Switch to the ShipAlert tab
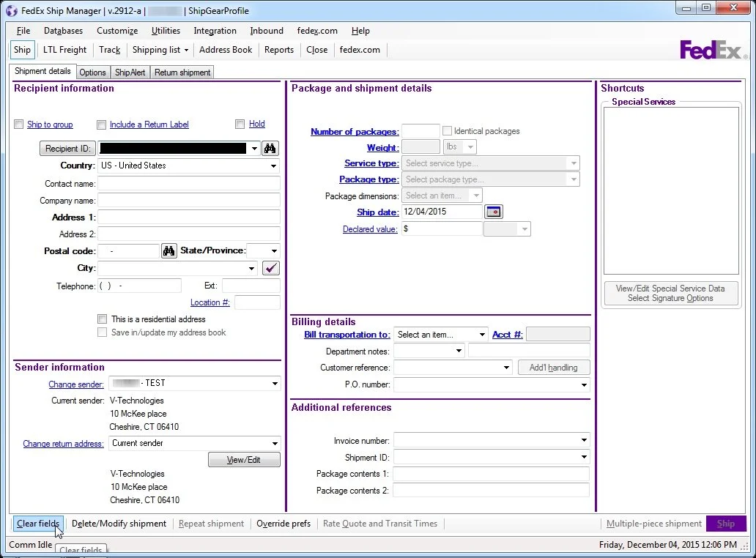The height and width of the screenshot is (558, 756). pos(130,72)
